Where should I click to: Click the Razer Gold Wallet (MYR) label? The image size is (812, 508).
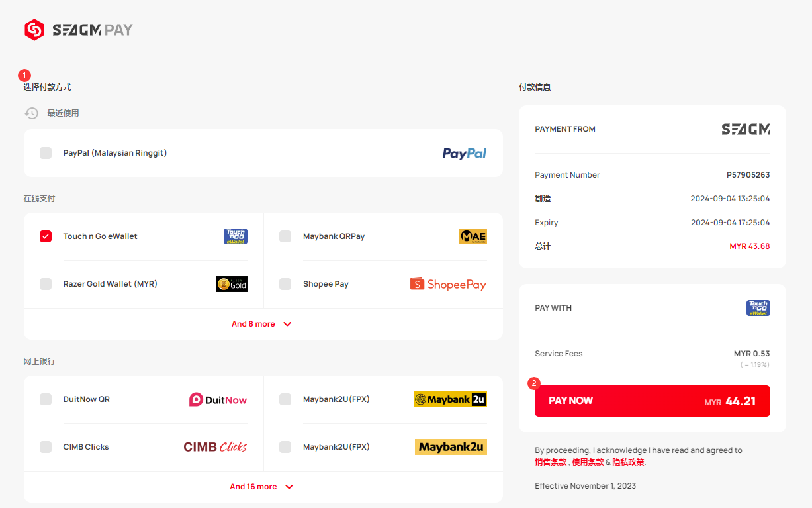tap(110, 284)
